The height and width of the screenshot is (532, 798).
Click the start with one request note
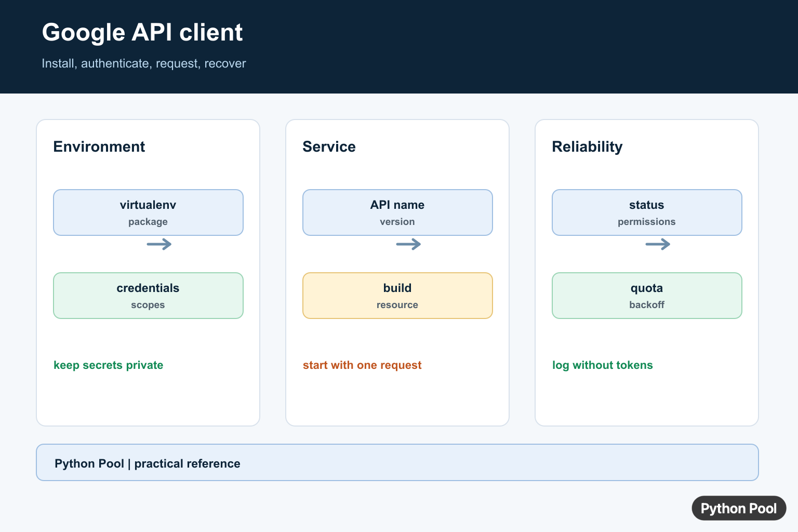[x=362, y=365]
